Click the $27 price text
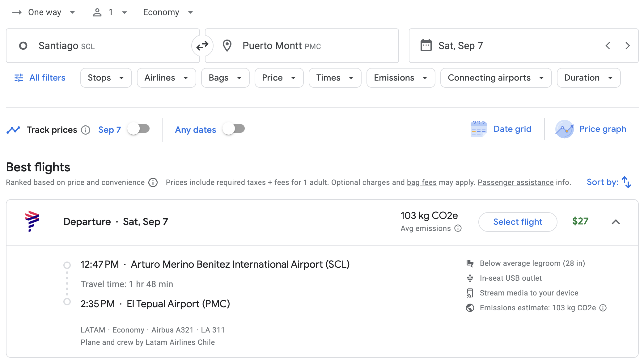Viewport: 644px width, 360px height. pyautogui.click(x=580, y=221)
